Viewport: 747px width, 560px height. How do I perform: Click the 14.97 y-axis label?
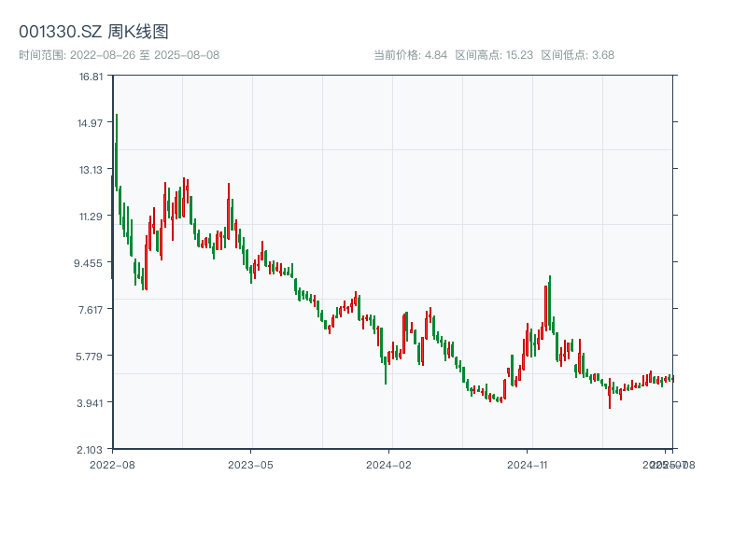pos(92,123)
